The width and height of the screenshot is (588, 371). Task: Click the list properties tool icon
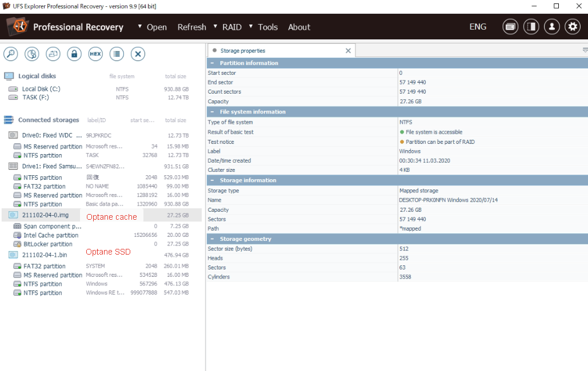click(x=117, y=54)
